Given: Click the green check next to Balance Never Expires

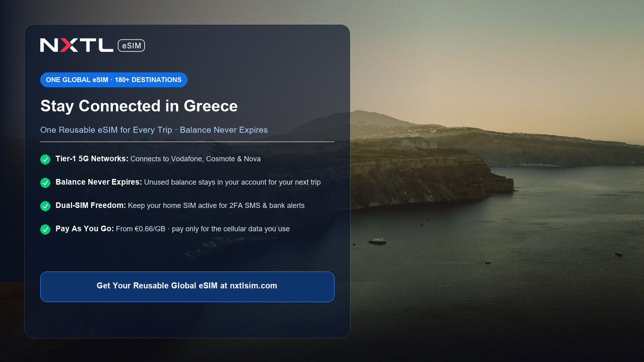Looking at the screenshot, I should (45, 183).
